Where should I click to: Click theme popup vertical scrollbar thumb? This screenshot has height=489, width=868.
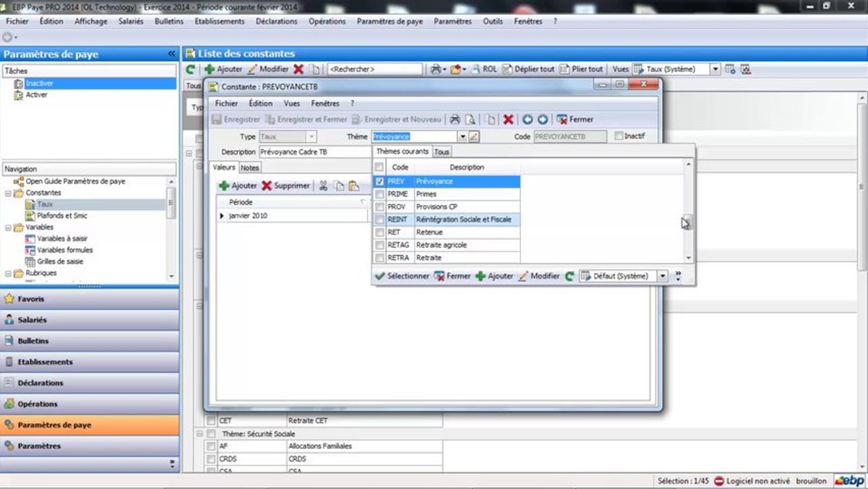point(687,222)
